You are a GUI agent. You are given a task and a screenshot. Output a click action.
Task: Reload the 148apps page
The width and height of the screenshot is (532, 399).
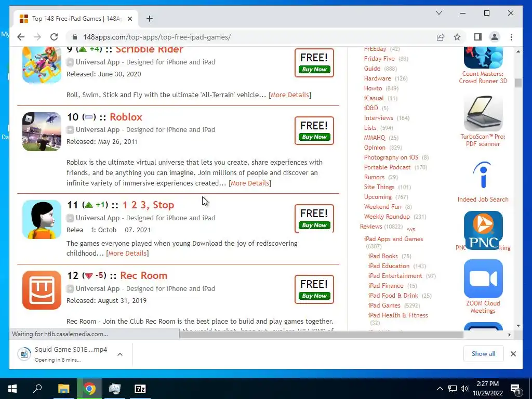[54, 37]
